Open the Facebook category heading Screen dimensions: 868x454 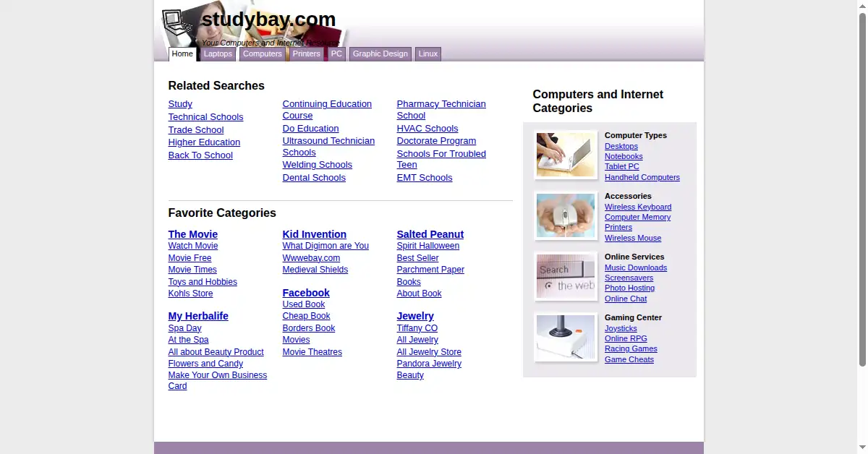[306, 293]
